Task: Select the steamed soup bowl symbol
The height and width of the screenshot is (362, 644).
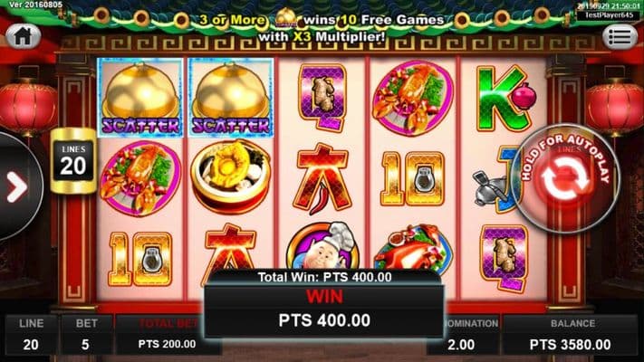Action: (230, 176)
